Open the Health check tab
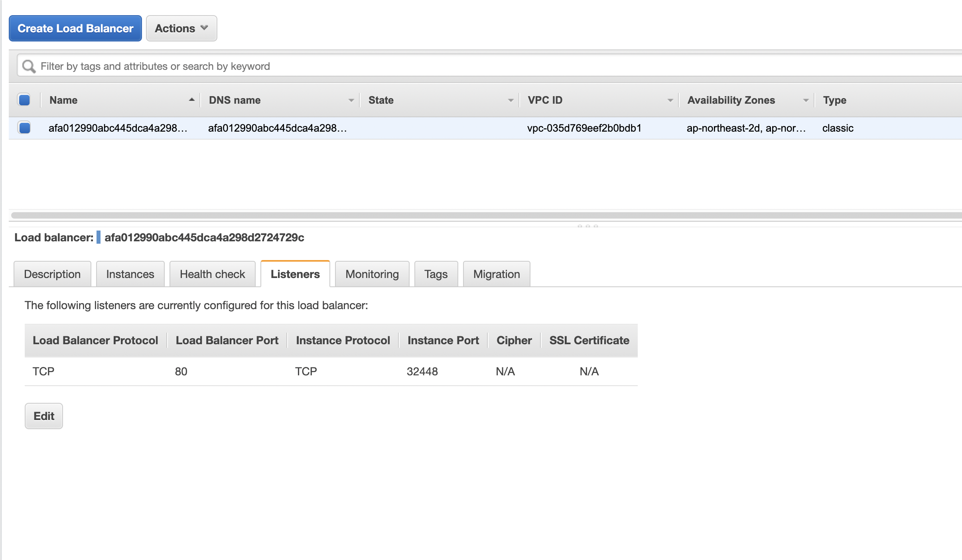Viewport: 962px width, 560px height. click(x=212, y=274)
